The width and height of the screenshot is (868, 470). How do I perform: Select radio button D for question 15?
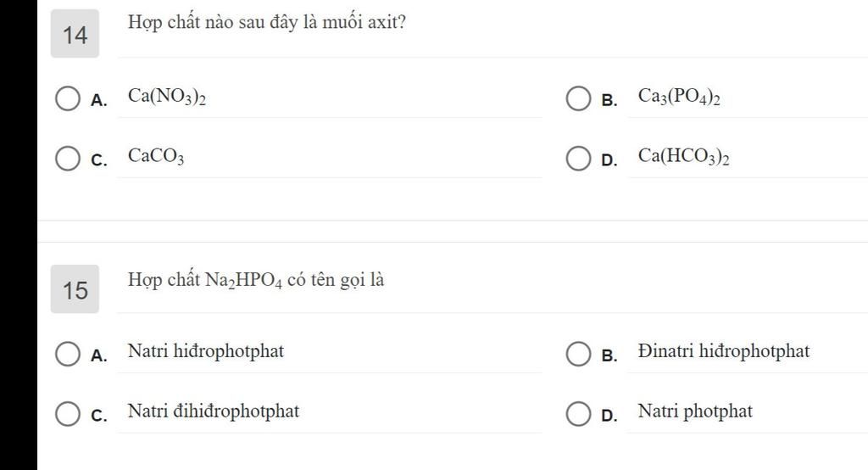pyautogui.click(x=578, y=413)
